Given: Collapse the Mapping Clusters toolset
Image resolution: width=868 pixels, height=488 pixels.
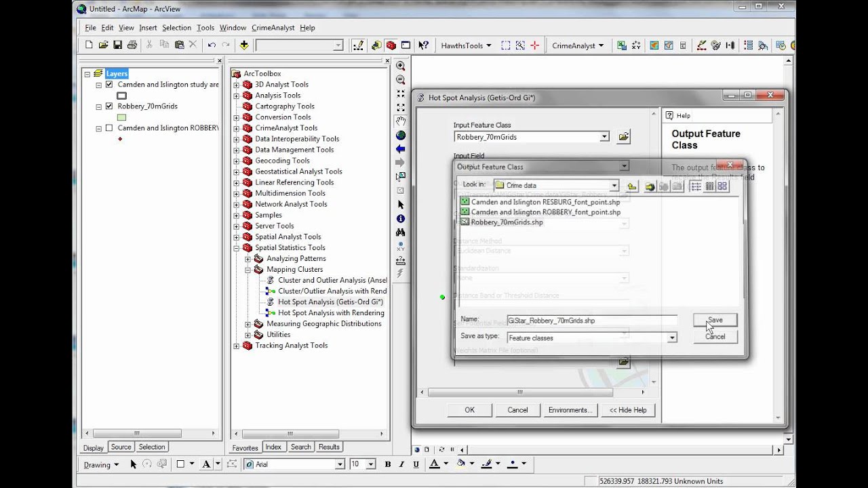Looking at the screenshot, I should click(x=248, y=269).
